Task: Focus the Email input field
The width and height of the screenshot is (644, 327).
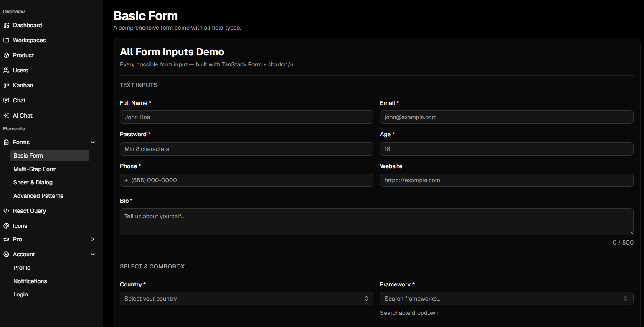Action: pos(507,117)
